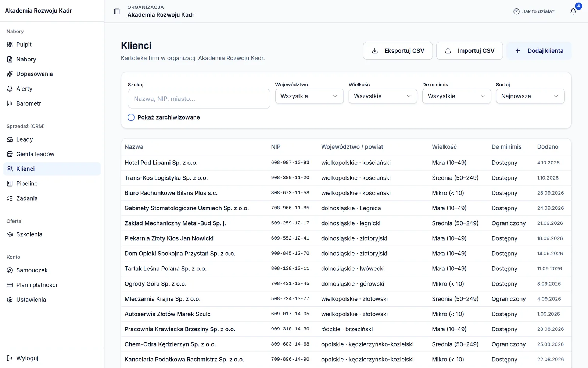This screenshot has height=368, width=588.
Task: Open the Wielkość filter dropdown
Action: pos(383,96)
